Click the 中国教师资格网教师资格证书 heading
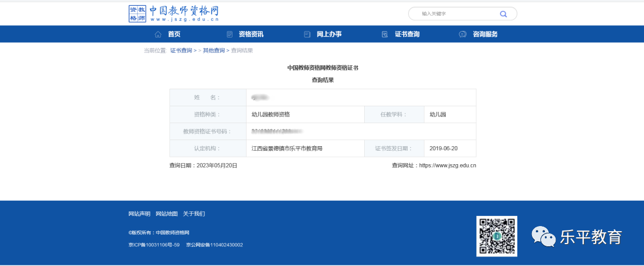Screen dimensions: 644x266 point(323,67)
